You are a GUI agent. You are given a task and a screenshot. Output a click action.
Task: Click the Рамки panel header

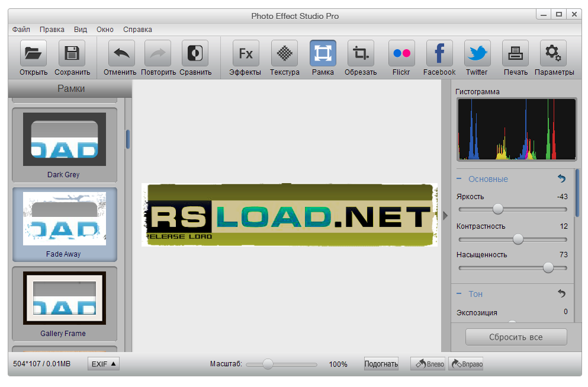(70, 88)
